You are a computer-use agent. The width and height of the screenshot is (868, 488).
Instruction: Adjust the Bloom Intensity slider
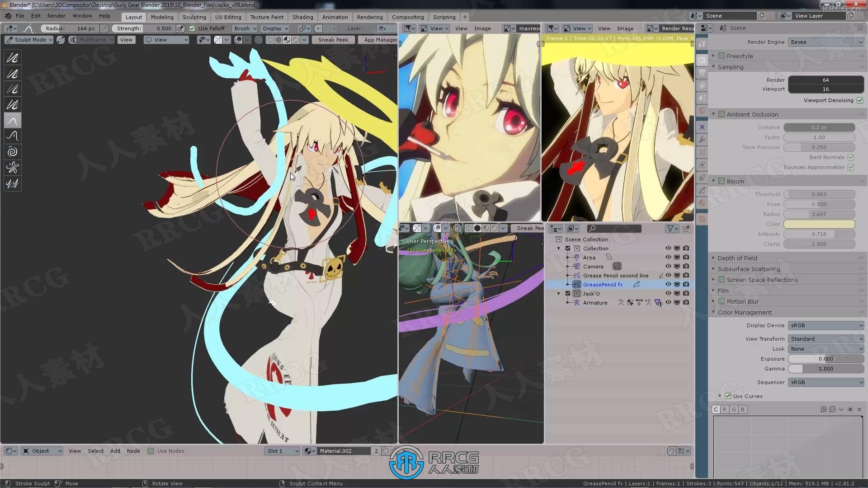point(819,234)
